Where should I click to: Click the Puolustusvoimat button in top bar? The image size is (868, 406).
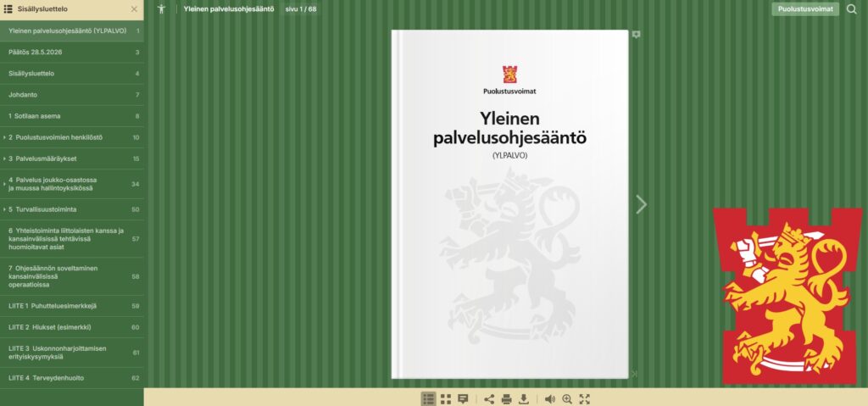pos(805,8)
